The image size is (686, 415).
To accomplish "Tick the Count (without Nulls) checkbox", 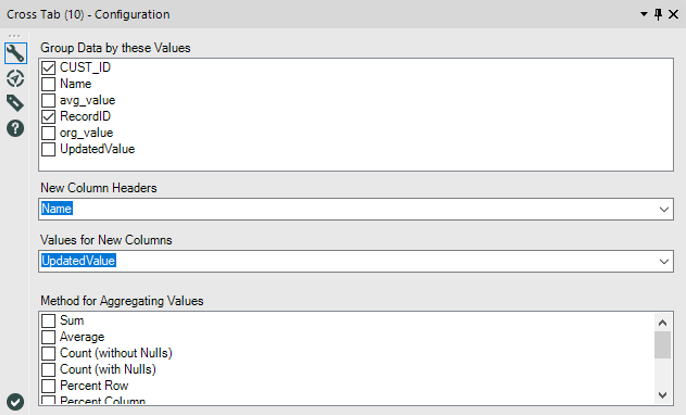I will coord(49,353).
